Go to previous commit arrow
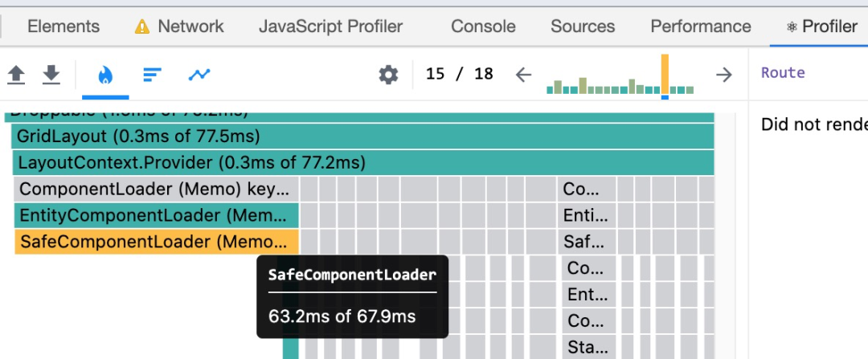This screenshot has width=868, height=359. (x=524, y=75)
